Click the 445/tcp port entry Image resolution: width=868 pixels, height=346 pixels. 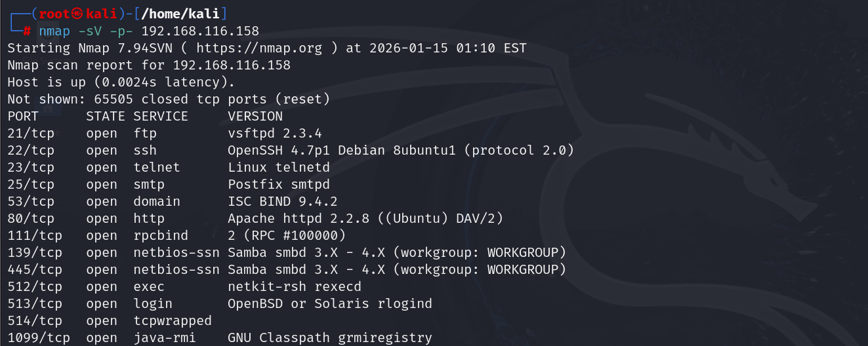35,270
